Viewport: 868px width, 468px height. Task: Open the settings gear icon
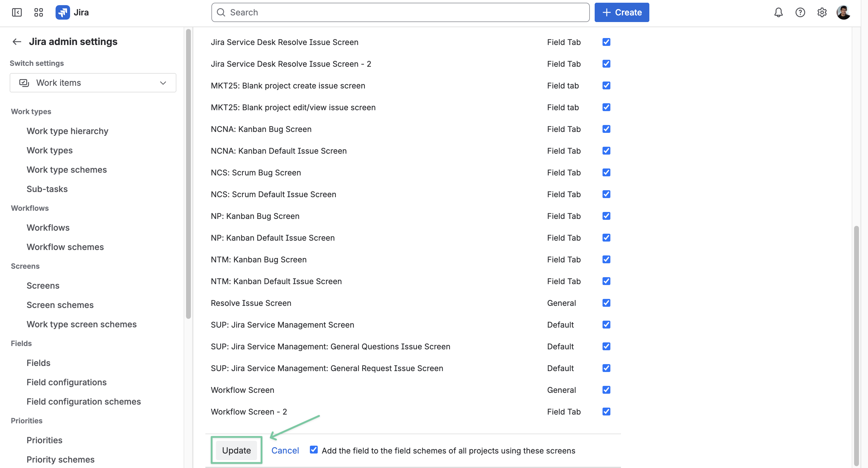(822, 12)
